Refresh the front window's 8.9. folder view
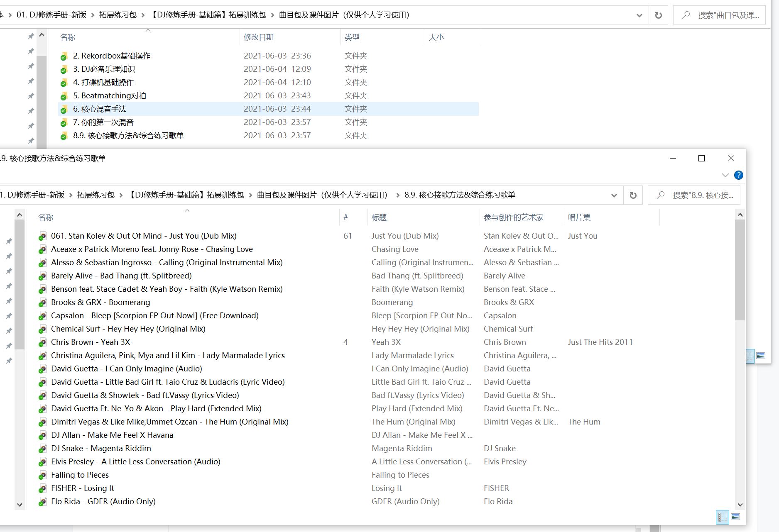The width and height of the screenshot is (779, 532). [633, 195]
